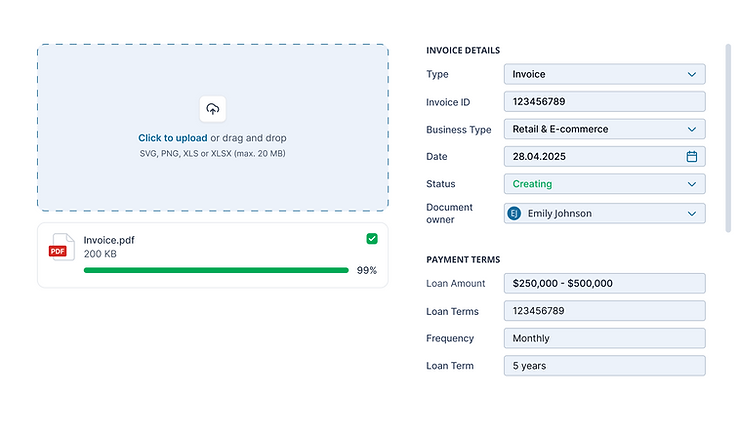Click the 99% progress label
This screenshot has height=428, width=740.
[x=367, y=270]
